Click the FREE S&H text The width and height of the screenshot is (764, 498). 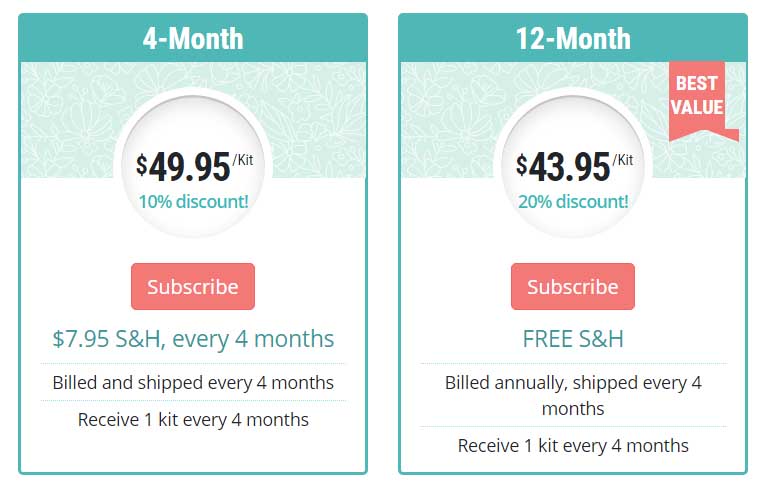click(573, 339)
